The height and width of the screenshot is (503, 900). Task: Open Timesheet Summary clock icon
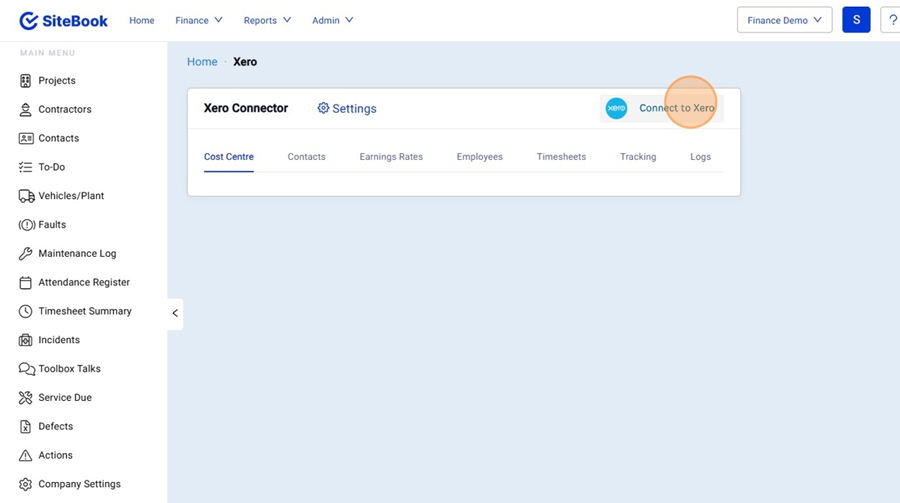click(x=26, y=311)
